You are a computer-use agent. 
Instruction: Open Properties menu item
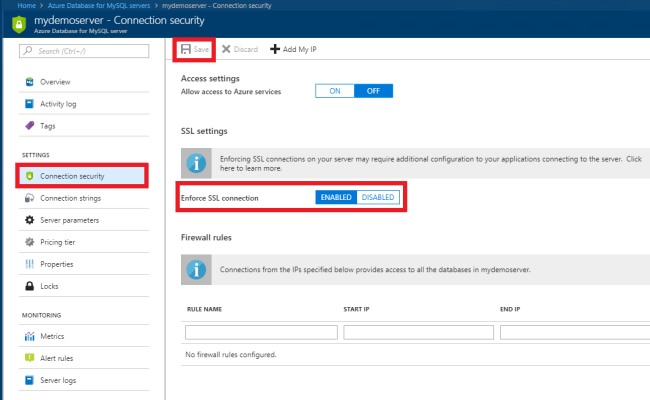[x=84, y=264]
